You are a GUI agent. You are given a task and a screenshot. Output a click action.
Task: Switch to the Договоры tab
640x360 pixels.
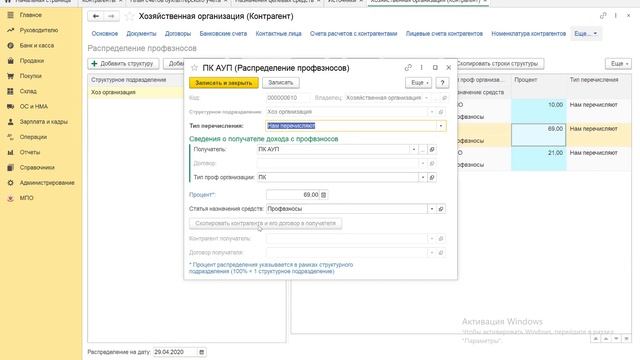[178, 33]
